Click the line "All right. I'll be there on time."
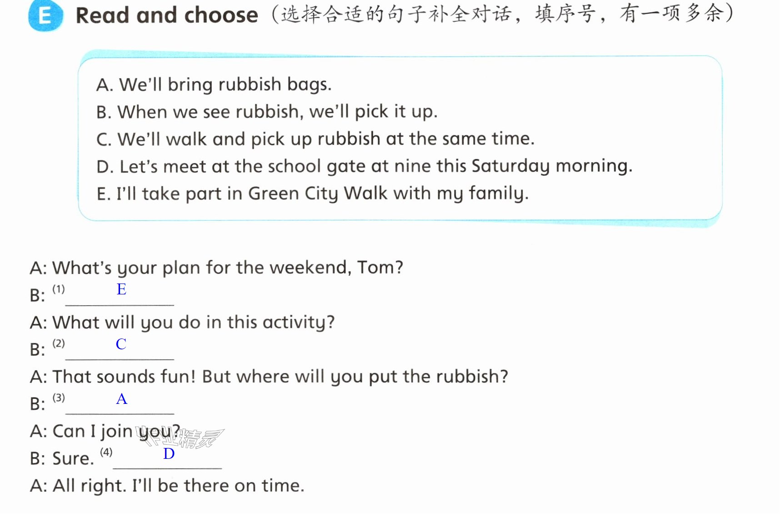 pos(167,486)
